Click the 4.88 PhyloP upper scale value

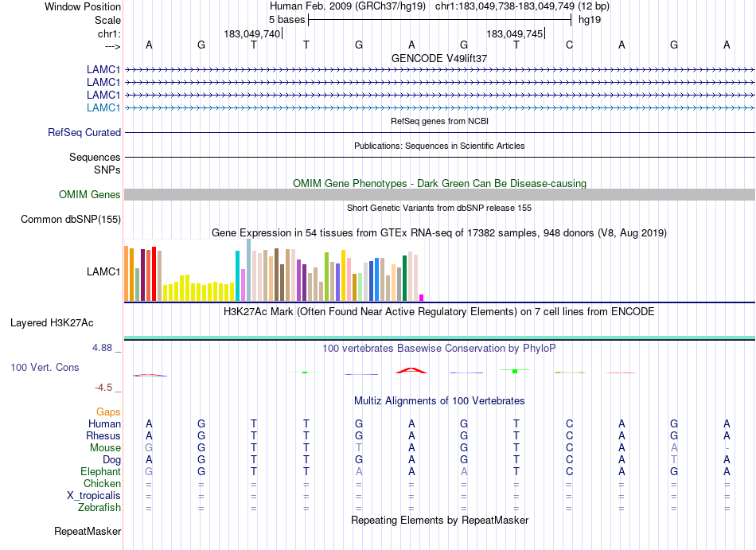(102, 348)
